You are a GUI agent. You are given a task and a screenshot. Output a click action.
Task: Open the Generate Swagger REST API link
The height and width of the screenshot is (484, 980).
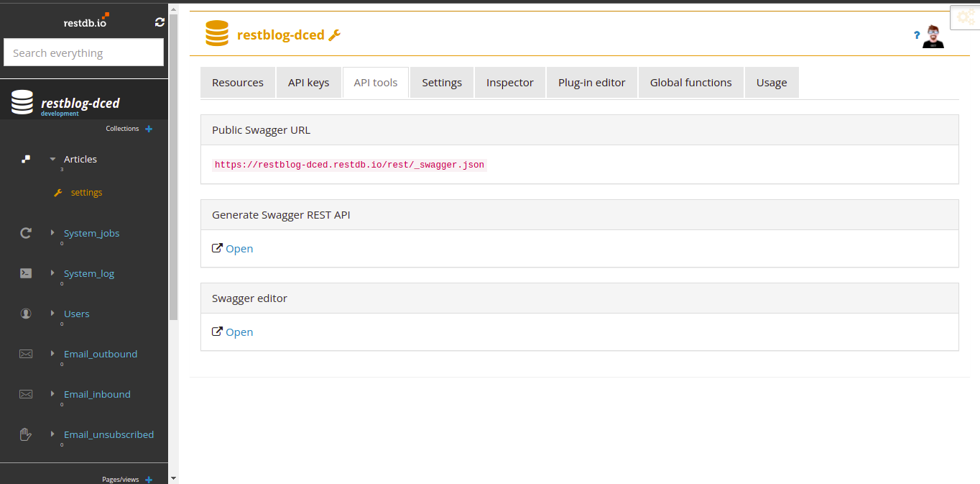coord(239,248)
